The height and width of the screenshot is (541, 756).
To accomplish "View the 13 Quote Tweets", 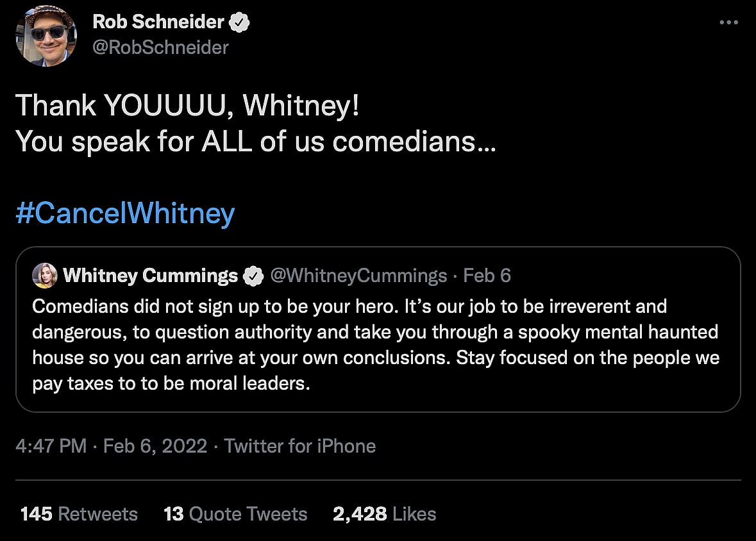I will (235, 514).
